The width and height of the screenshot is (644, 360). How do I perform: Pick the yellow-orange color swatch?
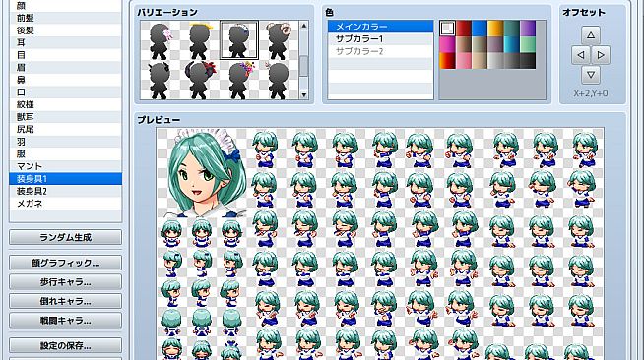click(x=495, y=29)
